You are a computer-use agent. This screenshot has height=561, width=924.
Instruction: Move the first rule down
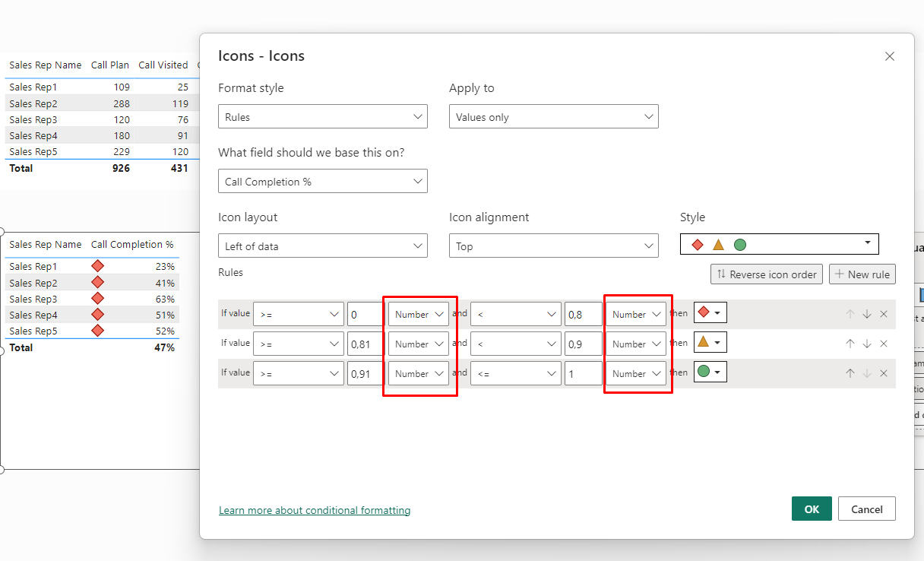pos(867,314)
